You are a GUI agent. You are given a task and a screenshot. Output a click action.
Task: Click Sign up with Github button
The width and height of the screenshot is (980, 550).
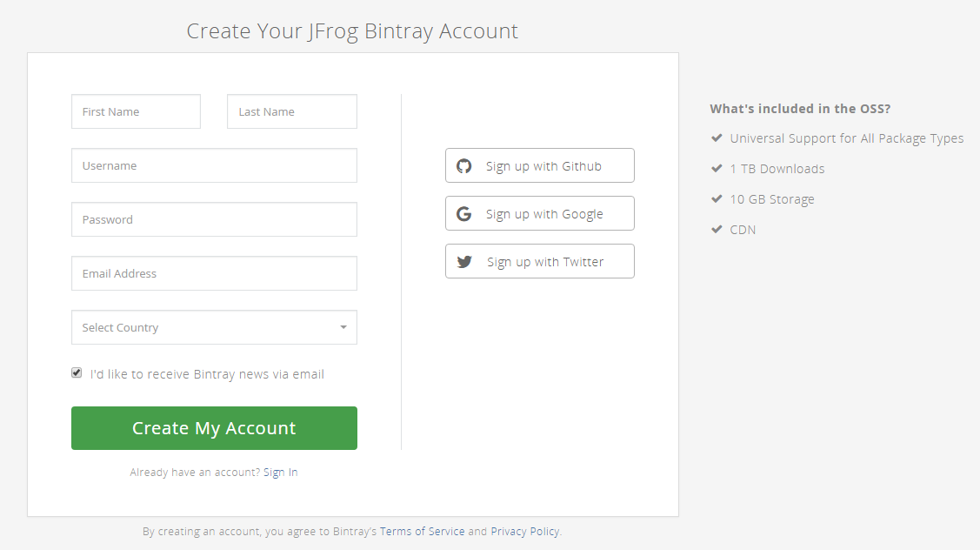539,165
